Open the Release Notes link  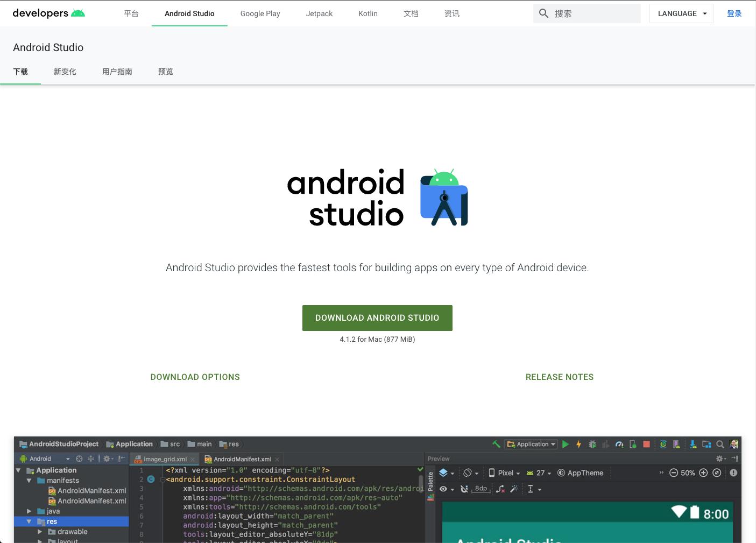coord(559,377)
